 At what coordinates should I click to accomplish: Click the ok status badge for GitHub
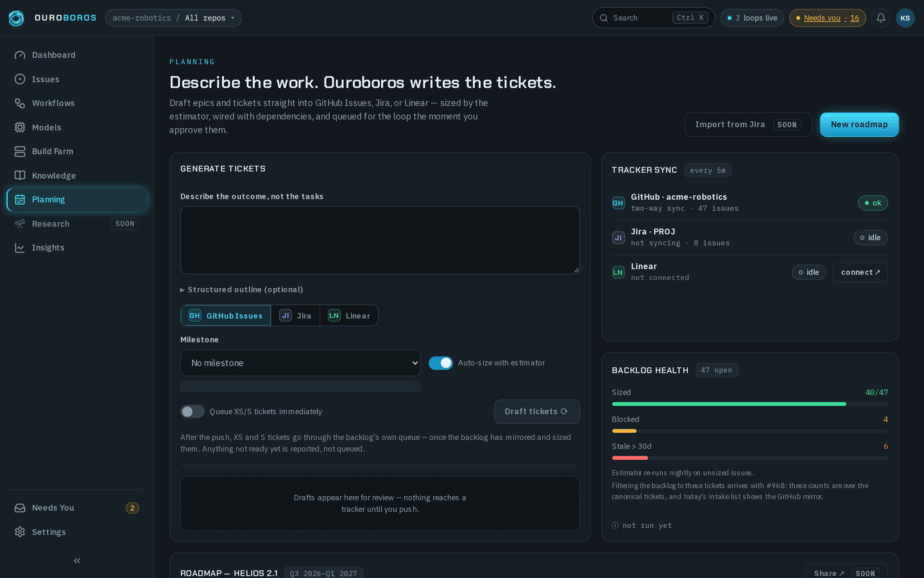pyautogui.click(x=873, y=203)
